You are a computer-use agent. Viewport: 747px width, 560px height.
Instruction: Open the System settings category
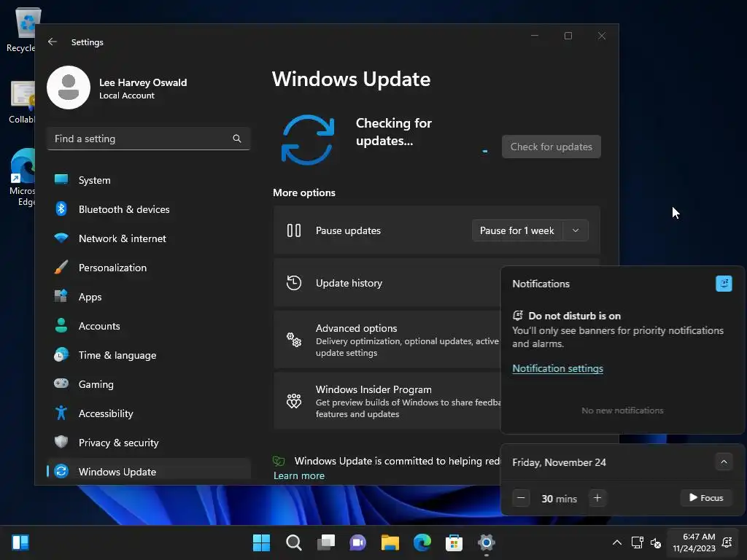pyautogui.click(x=149, y=180)
